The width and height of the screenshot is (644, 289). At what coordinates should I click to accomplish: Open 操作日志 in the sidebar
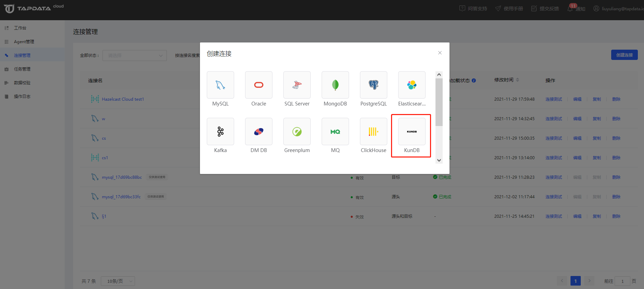point(32,96)
